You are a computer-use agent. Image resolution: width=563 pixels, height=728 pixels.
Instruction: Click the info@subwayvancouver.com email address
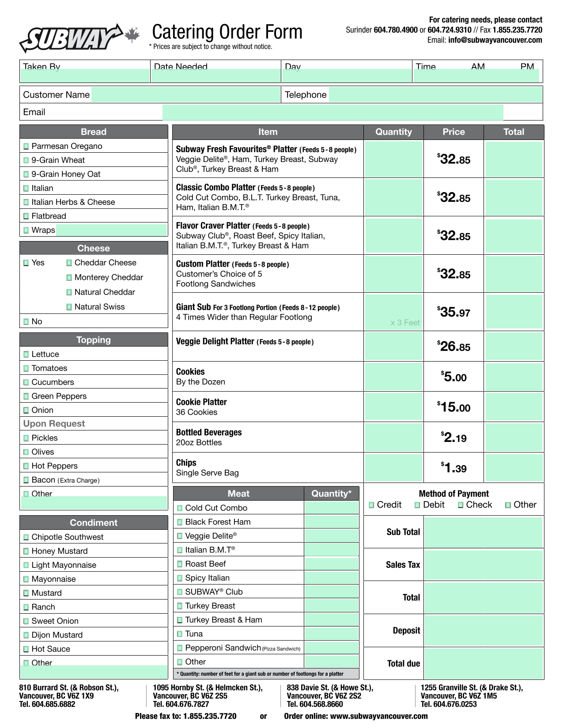495,40
